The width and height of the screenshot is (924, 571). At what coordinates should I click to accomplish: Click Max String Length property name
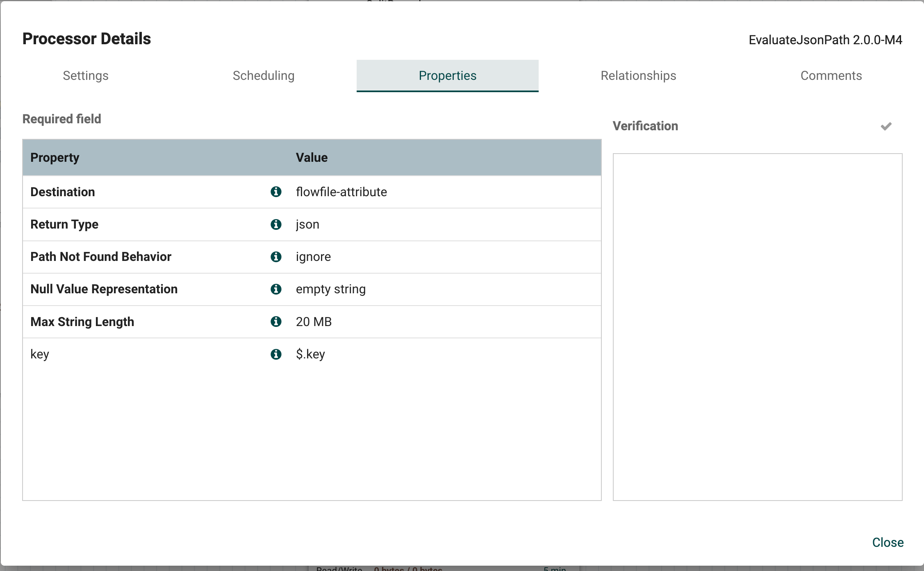(x=82, y=322)
